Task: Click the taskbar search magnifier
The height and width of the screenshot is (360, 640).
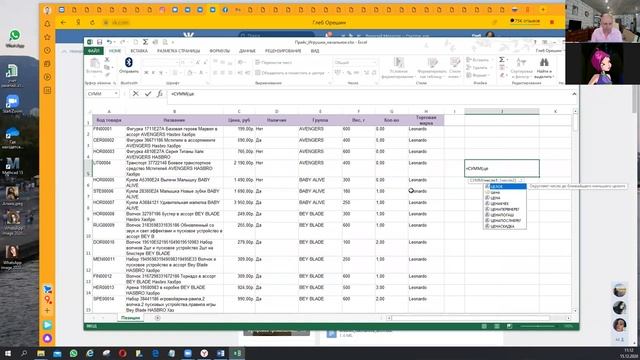Action: [24, 353]
